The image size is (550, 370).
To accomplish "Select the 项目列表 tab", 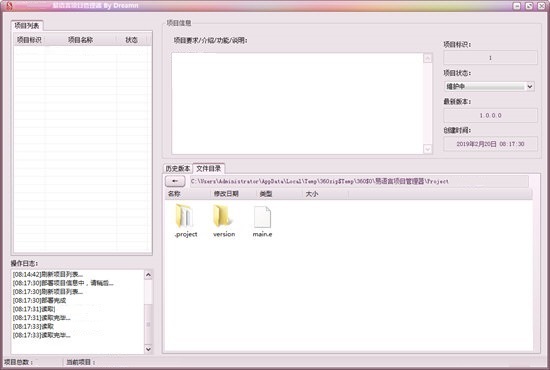I will 27,26.
